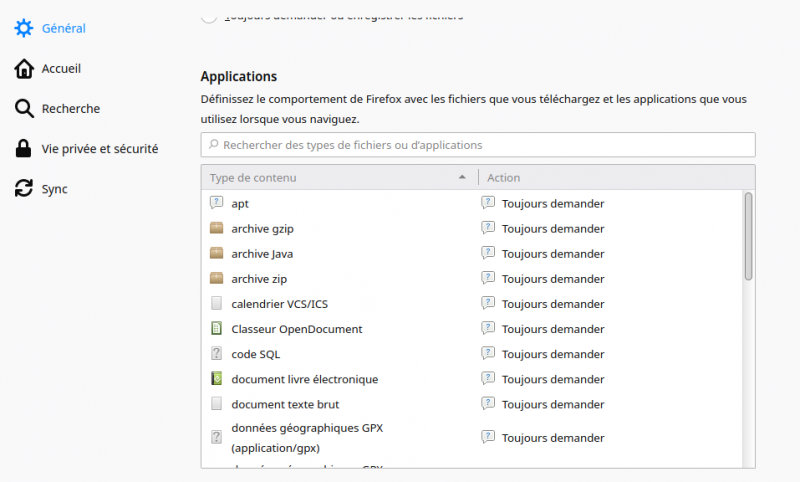800x482 pixels.
Task: Click ask icon in GPX (application/gpx) action
Action: coord(488,437)
